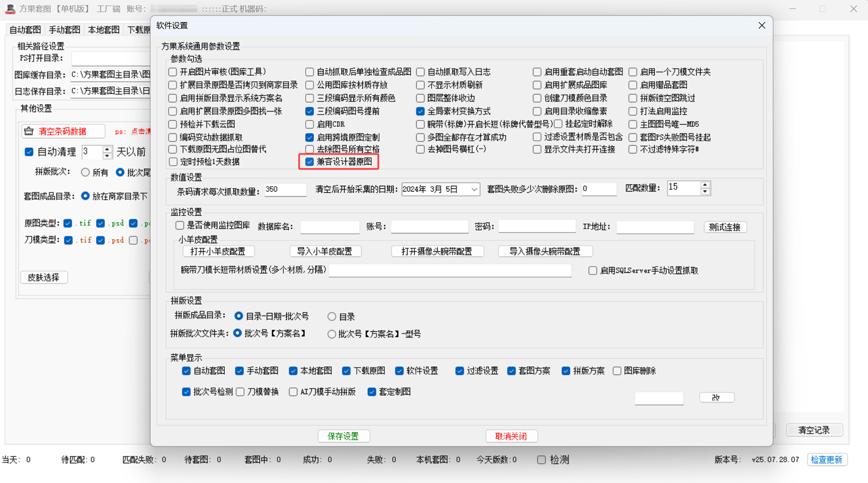Click 清空条码数据 button in main window
This screenshot has width=868, height=483.
pyautogui.click(x=63, y=131)
